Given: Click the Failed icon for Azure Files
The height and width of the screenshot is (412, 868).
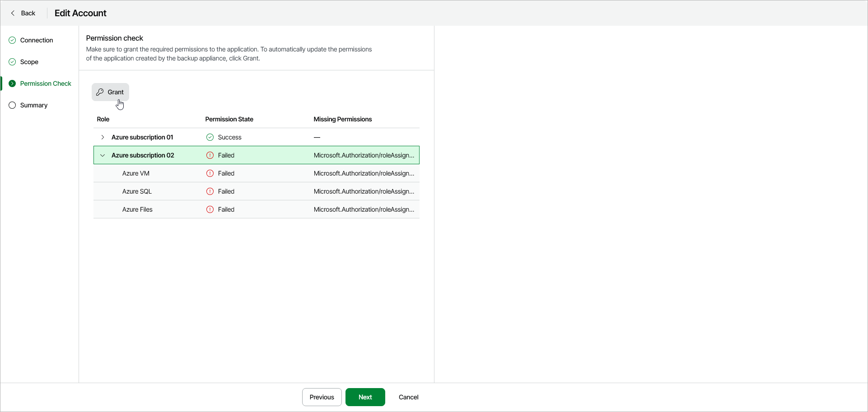Looking at the screenshot, I should point(210,209).
